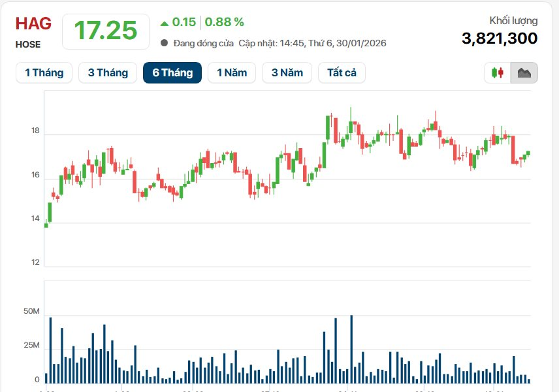The height and width of the screenshot is (392, 559).
Task: Click the first green candle at chart start
Action: [x=46, y=225]
